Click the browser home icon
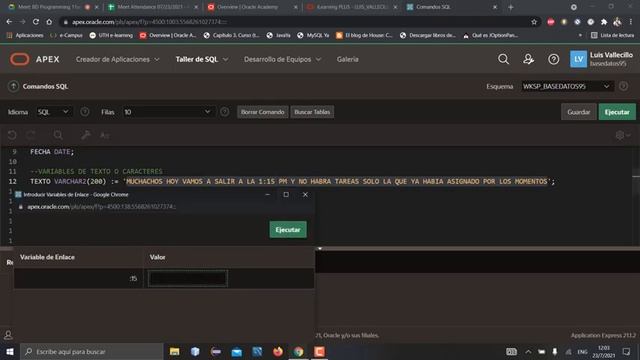The width and height of the screenshot is (640, 360). click(x=49, y=22)
